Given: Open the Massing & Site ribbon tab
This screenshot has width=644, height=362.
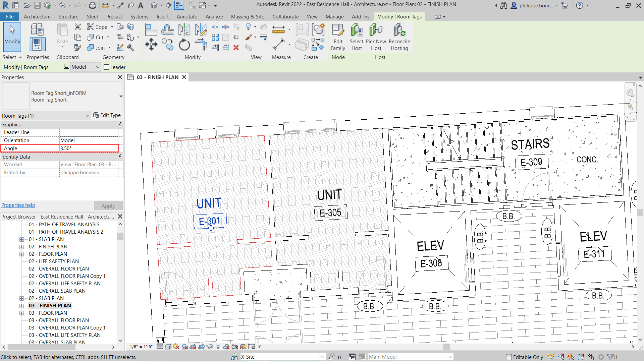Looking at the screenshot, I should point(248,16).
